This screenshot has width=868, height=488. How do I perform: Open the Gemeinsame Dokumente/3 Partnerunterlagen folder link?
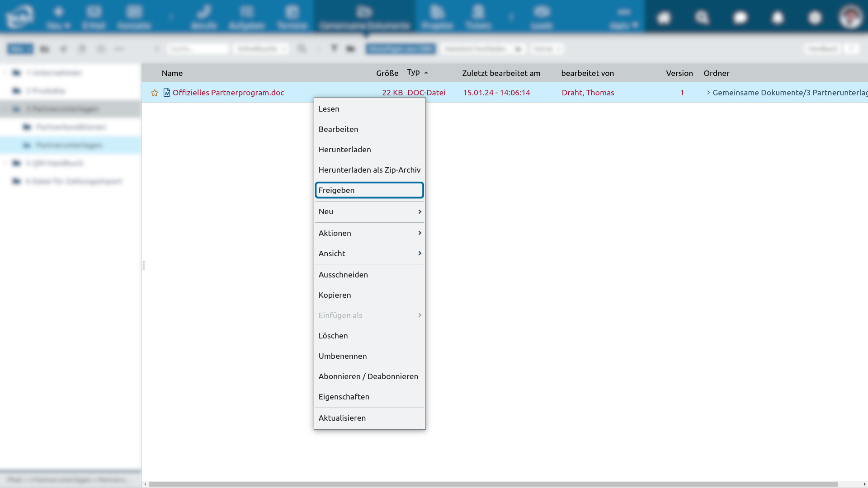click(x=789, y=93)
